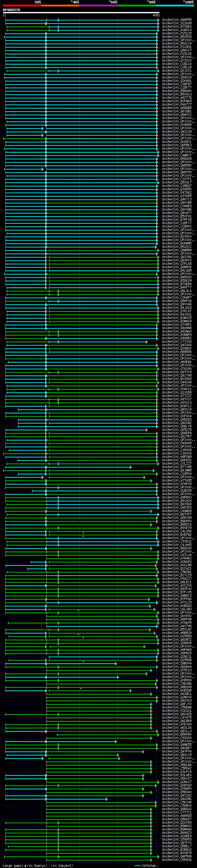Click the orange ~40% identity legend segment

(x=60, y=6)
